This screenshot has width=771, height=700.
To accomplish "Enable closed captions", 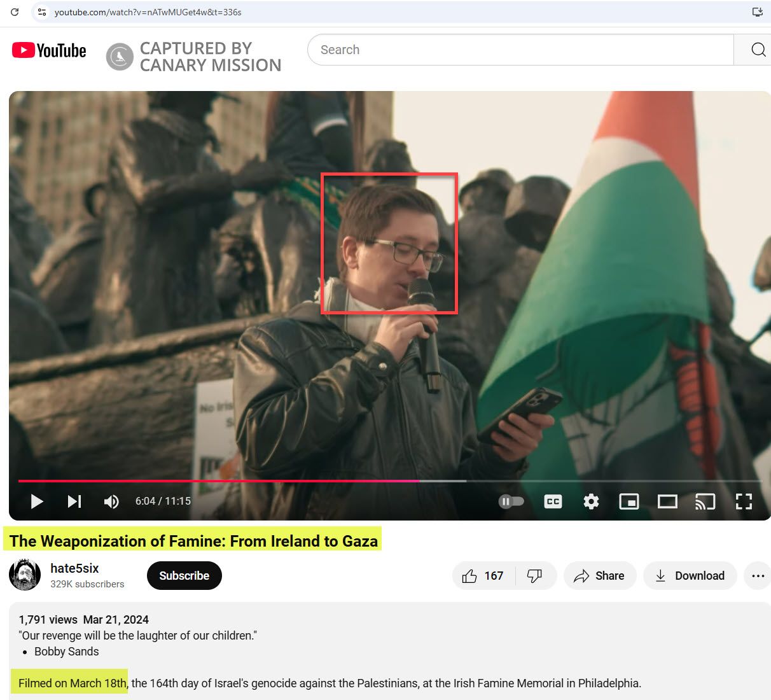I will pos(553,501).
